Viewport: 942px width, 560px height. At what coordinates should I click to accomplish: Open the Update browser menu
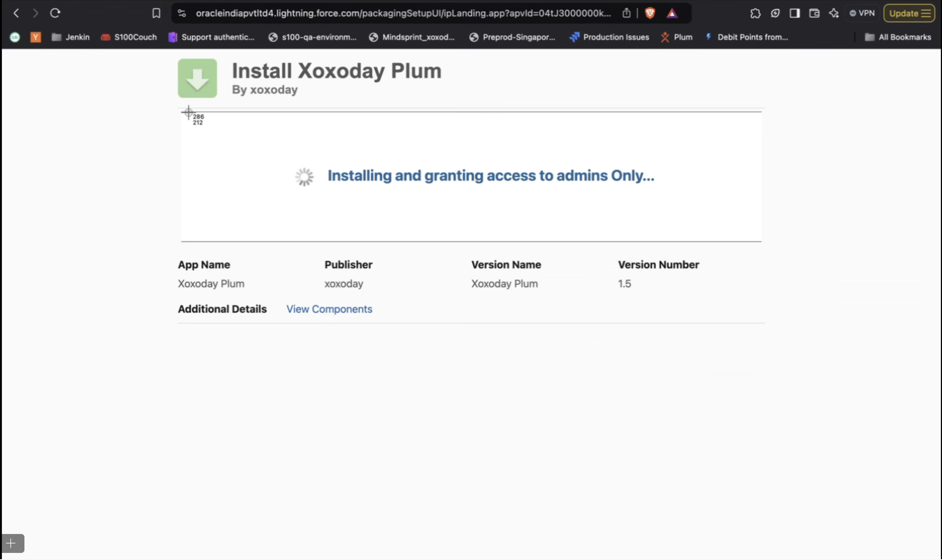pos(909,13)
